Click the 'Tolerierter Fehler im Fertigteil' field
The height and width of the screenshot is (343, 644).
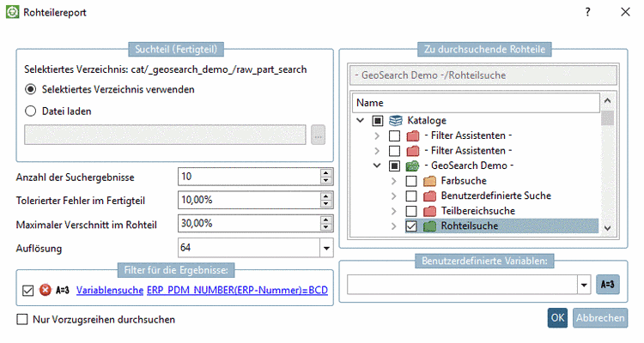coord(249,200)
